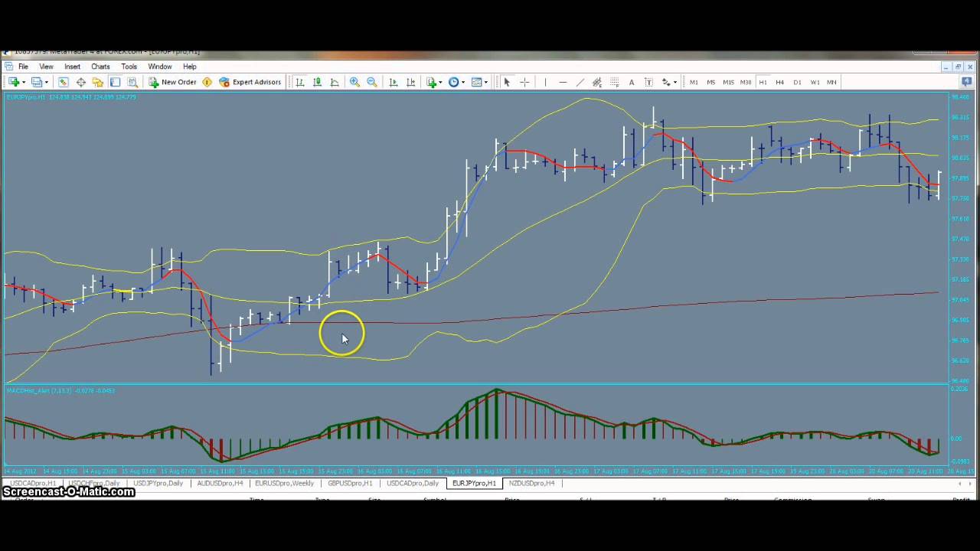Open the Indicators list dropdown
The height and width of the screenshot is (551, 980).
tap(434, 82)
